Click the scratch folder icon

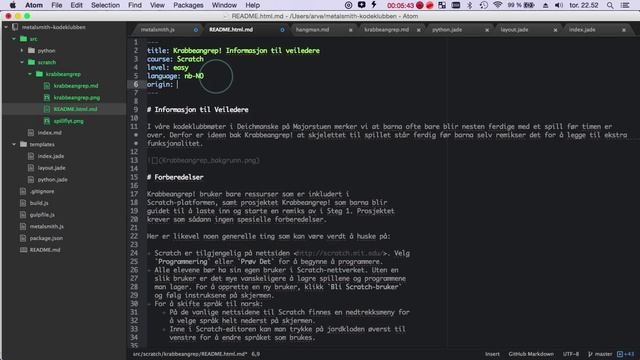(31, 62)
